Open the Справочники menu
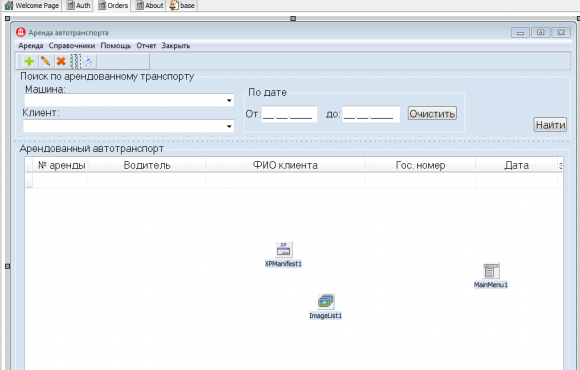This screenshot has width=580, height=370. click(72, 46)
